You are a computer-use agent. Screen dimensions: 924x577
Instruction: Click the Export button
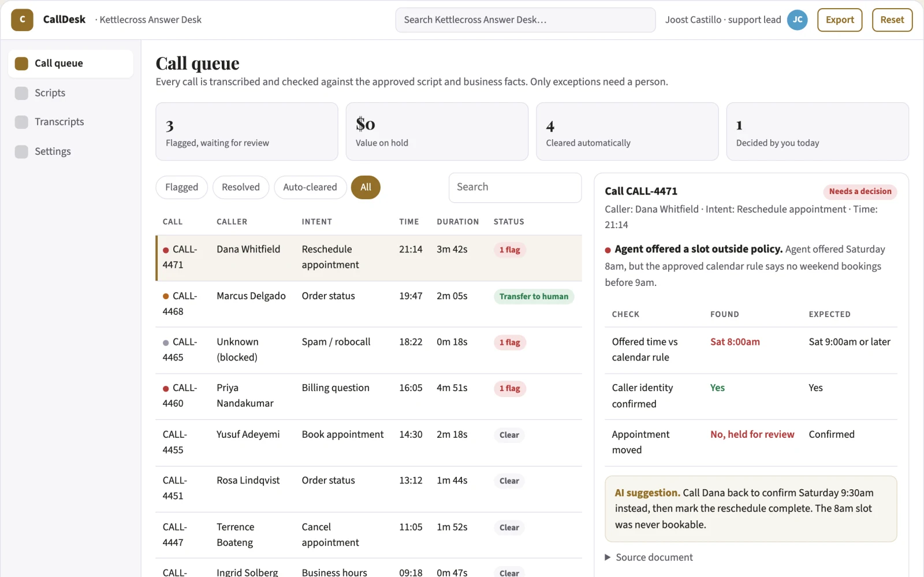(840, 20)
